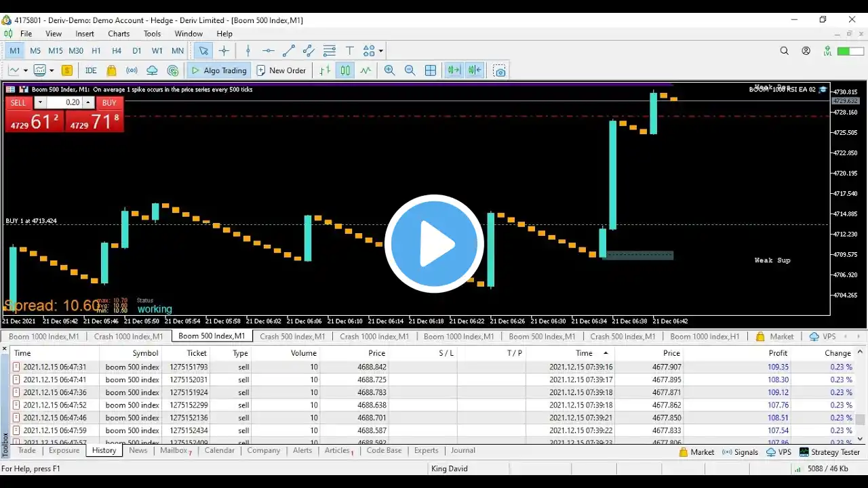Toggle chart auto scroll
The image size is (868, 488).
click(454, 70)
